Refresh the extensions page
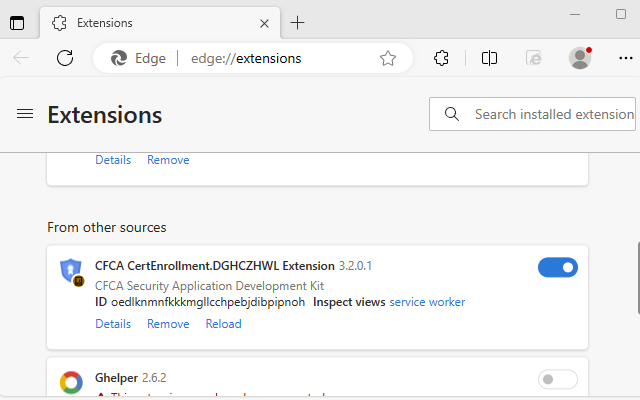The height and width of the screenshot is (400, 640). tap(65, 58)
